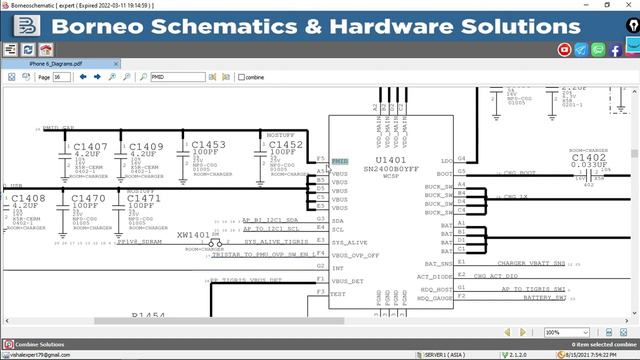Open the Telegram link icon
Viewport: 640px width, 360px height.
tap(581, 50)
